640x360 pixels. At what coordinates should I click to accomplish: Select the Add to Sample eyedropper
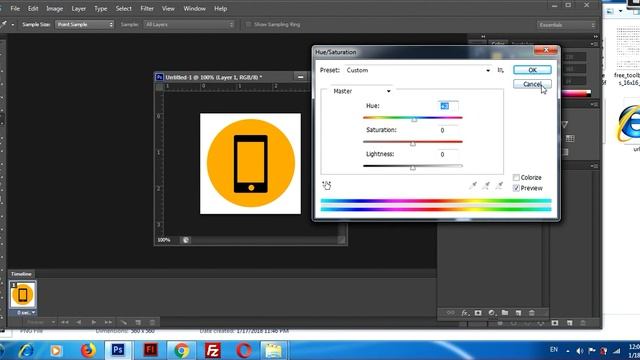[x=486, y=185]
